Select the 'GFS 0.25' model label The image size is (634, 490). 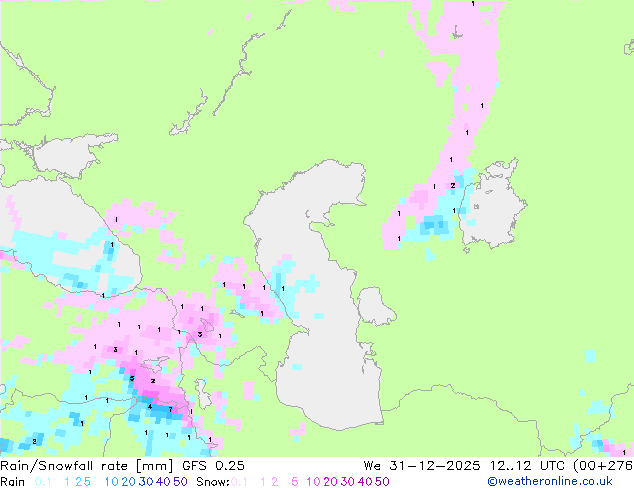tap(213, 466)
